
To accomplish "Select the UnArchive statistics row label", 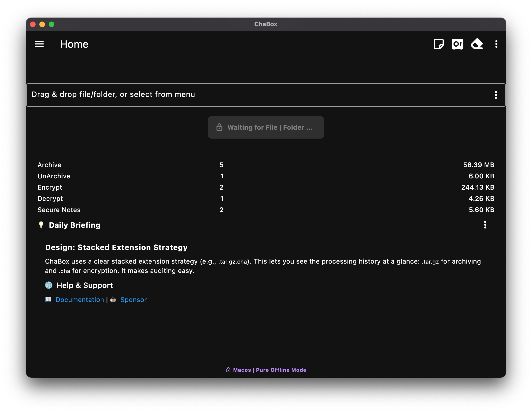I will tap(54, 176).
